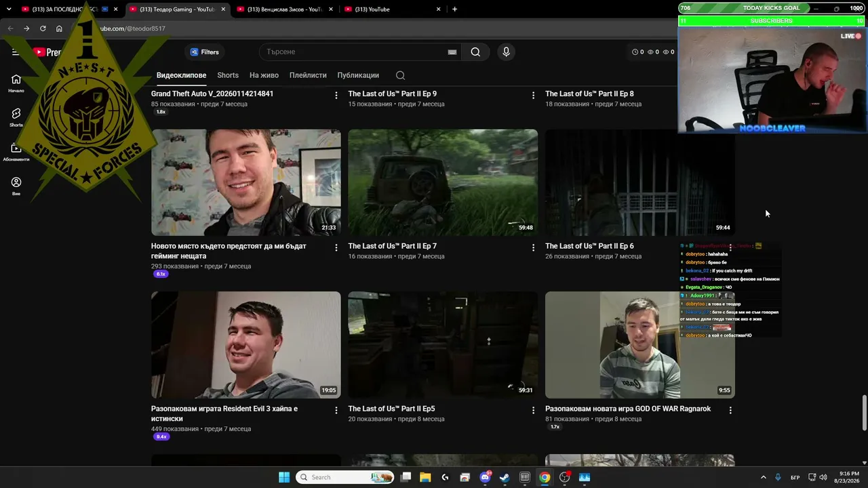
Task: Open more options for The Last of Us Ep 9
Action: click(533, 96)
